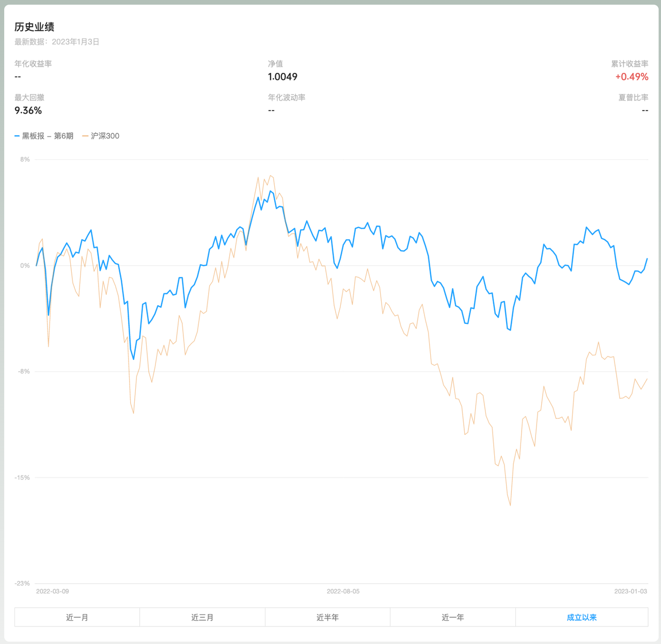The width and height of the screenshot is (661, 644).
Task: Switch to the 近一月 tab
Action: click(x=77, y=617)
